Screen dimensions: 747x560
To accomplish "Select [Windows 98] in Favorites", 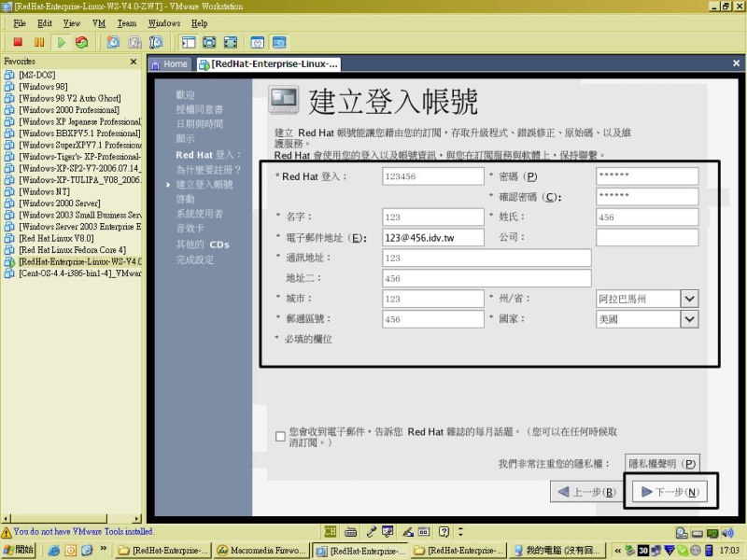I will 43,87.
